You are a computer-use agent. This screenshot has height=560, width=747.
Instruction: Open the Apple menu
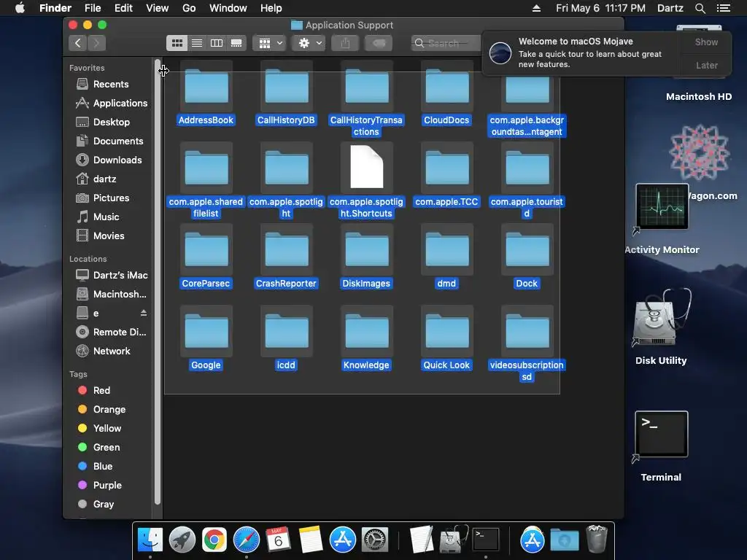pyautogui.click(x=20, y=8)
